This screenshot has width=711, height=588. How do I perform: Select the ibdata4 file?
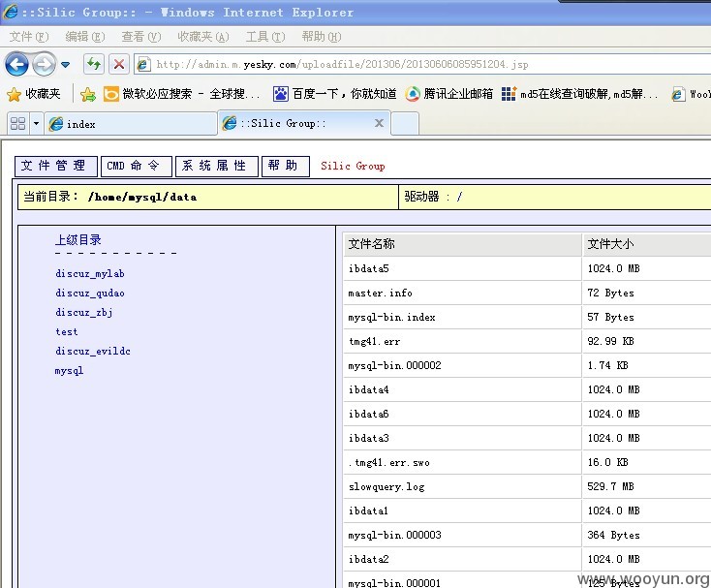coord(368,389)
